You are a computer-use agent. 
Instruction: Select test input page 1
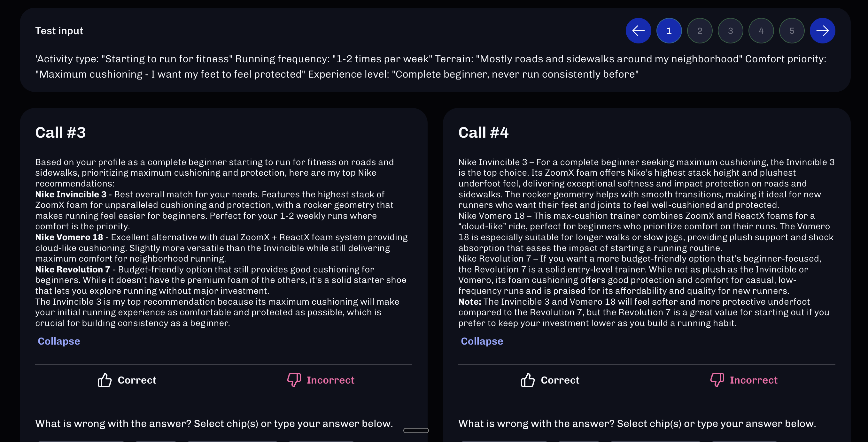[669, 31]
